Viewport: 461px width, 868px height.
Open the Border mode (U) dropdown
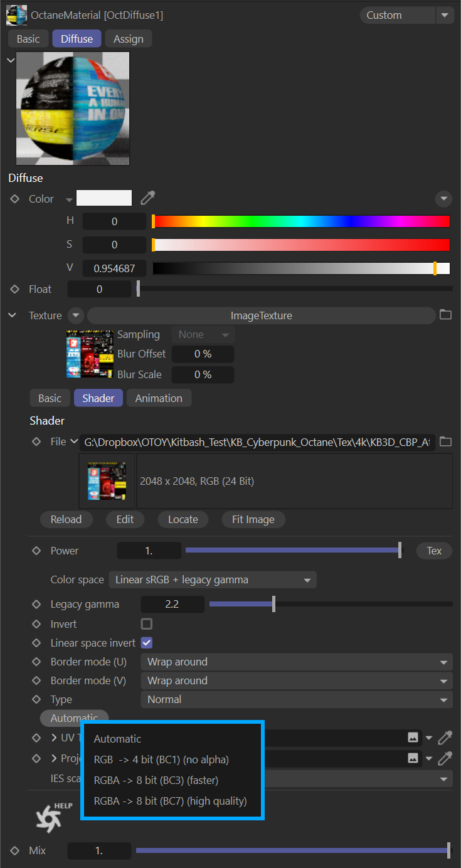296,662
